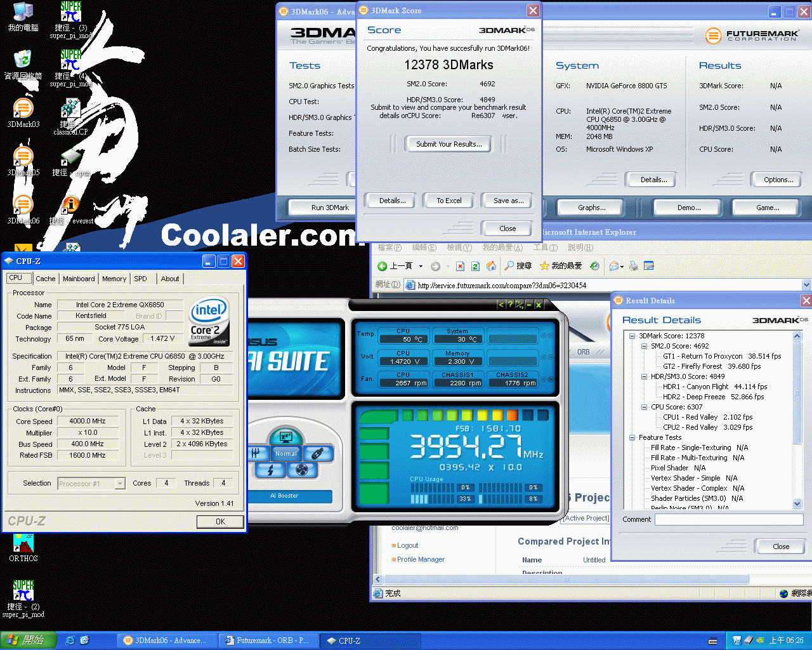Image resolution: width=812 pixels, height=650 pixels.
Task: Click the AI Suite help question mark
Action: tap(509, 305)
